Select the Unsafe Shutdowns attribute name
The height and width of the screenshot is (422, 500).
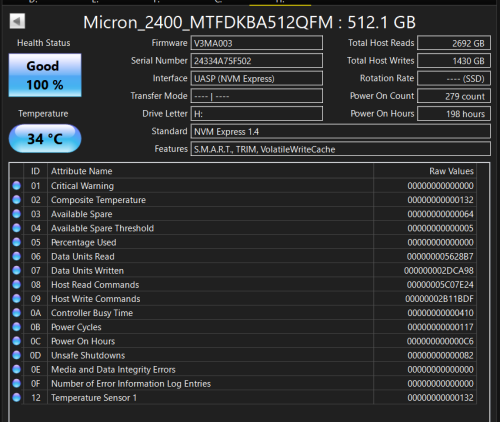click(88, 355)
